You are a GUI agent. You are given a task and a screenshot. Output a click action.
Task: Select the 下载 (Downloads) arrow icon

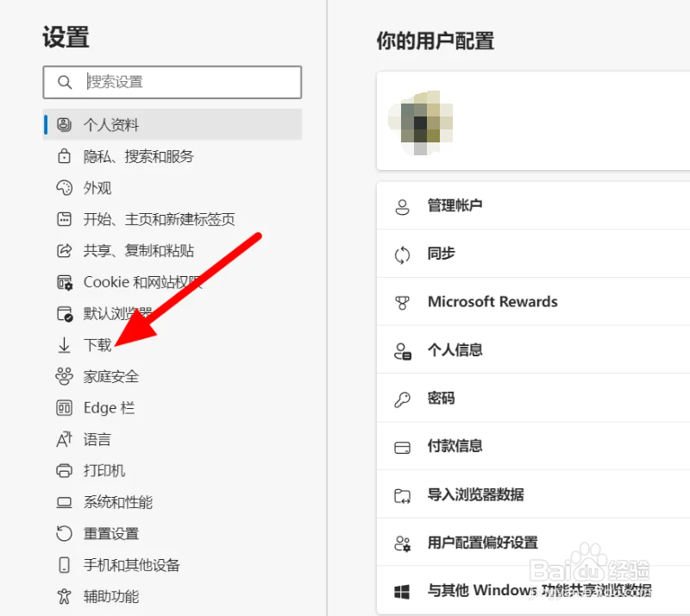(x=64, y=345)
